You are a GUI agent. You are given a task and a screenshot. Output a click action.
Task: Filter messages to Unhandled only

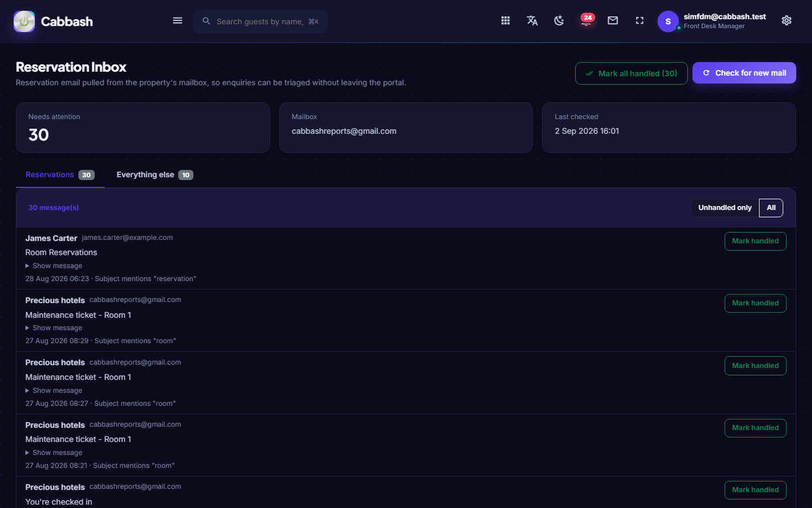pos(725,208)
